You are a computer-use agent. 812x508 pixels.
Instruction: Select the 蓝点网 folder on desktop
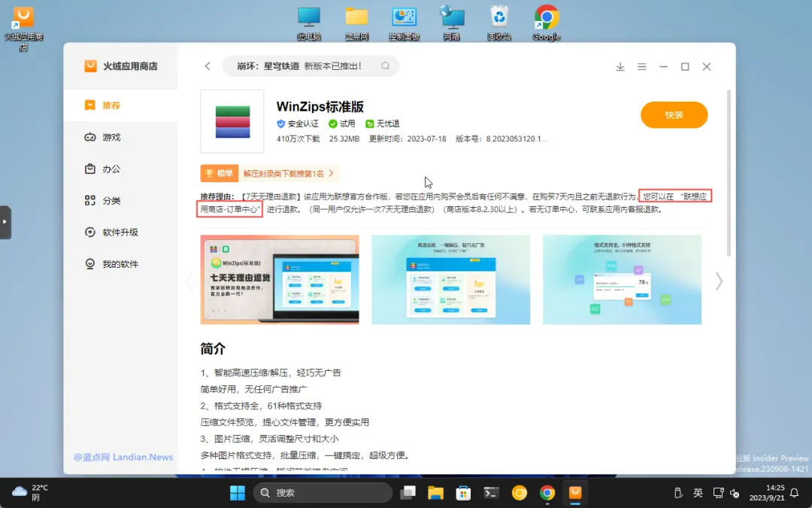356,23
